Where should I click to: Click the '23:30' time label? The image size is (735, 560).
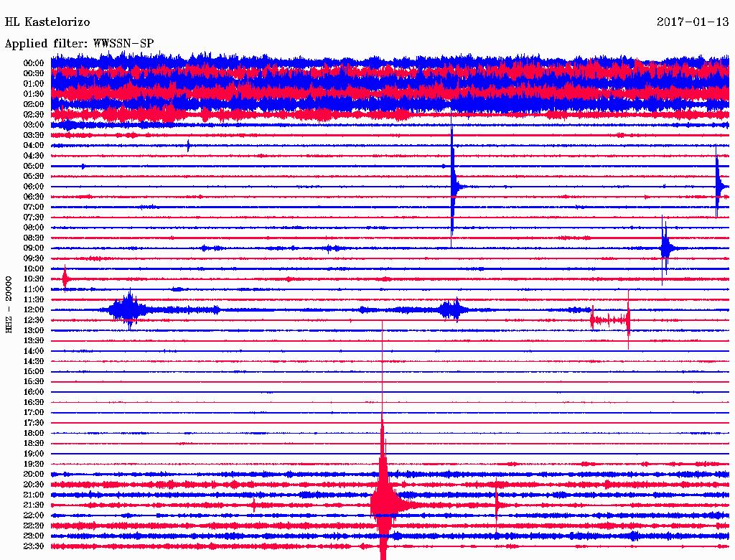[34, 546]
